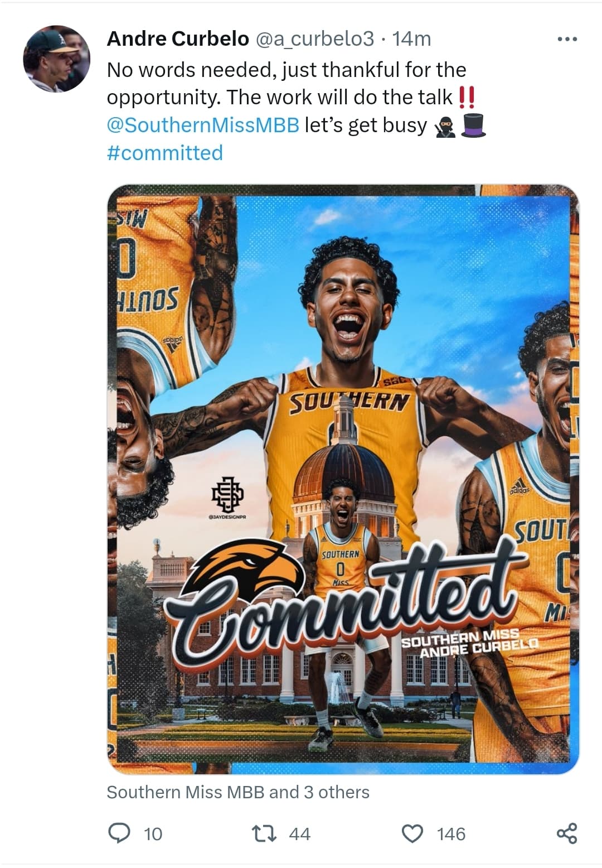
Task: Click the share icon on the tweet
Action: (x=567, y=833)
